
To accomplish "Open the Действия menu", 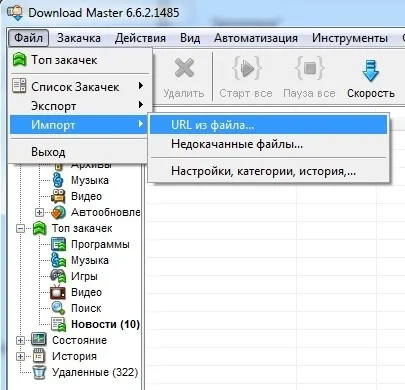I will [x=140, y=38].
